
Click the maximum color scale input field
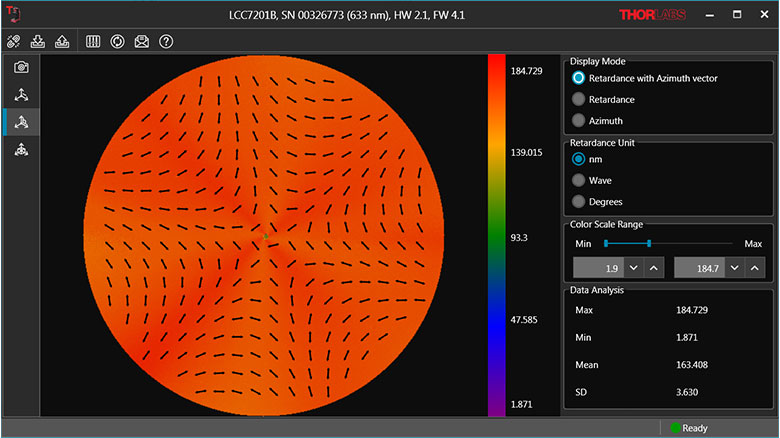point(699,268)
